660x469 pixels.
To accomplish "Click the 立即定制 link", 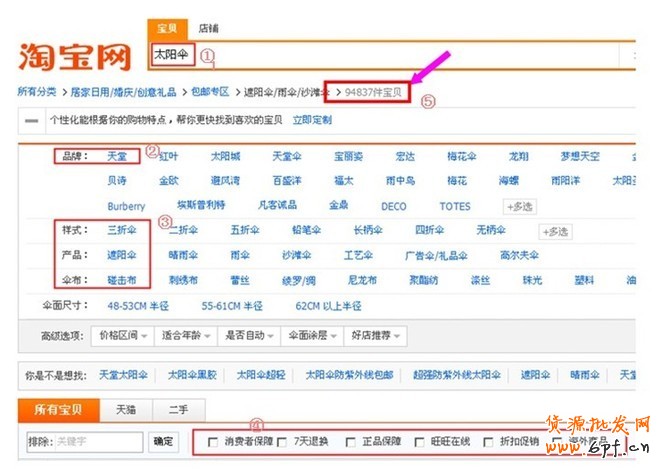I will point(312,119).
